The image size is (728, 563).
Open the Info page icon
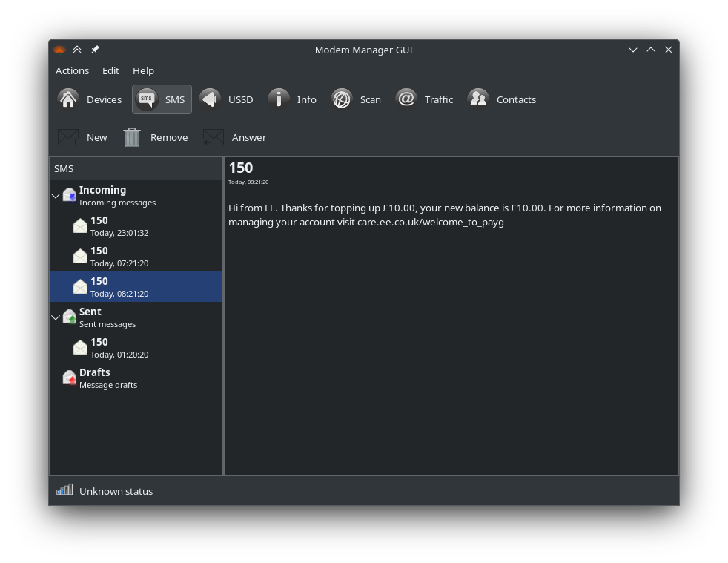[x=279, y=99]
